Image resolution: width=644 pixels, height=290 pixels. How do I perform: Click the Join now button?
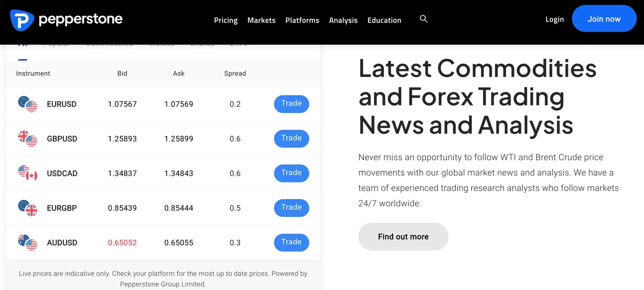click(x=604, y=19)
